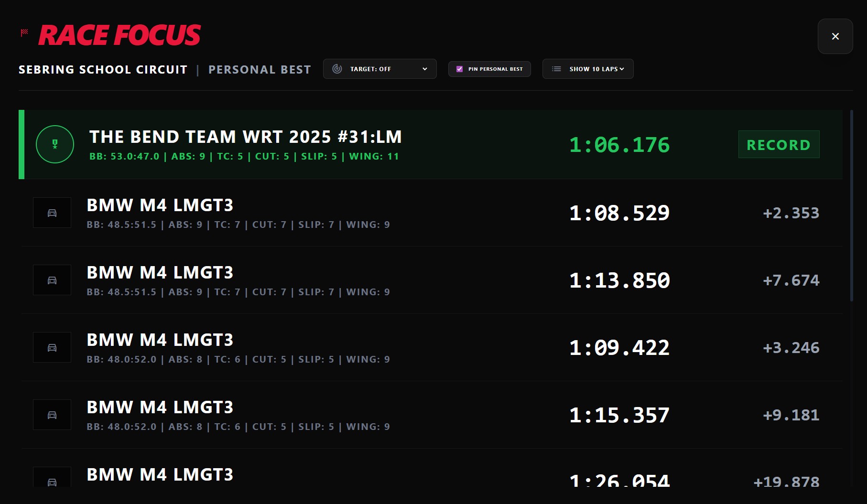Open the Target: Off dropdown
This screenshot has width=867, height=504.
[379, 69]
